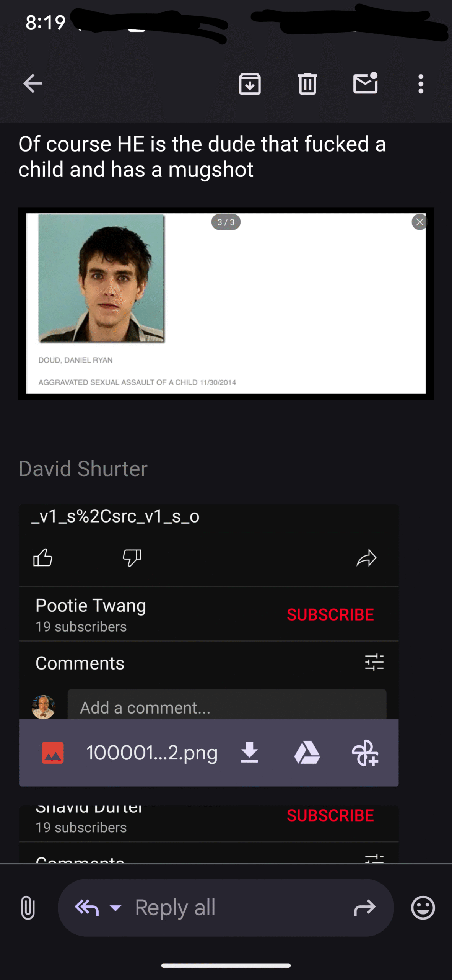Delete the email with trash icon

coord(307,83)
